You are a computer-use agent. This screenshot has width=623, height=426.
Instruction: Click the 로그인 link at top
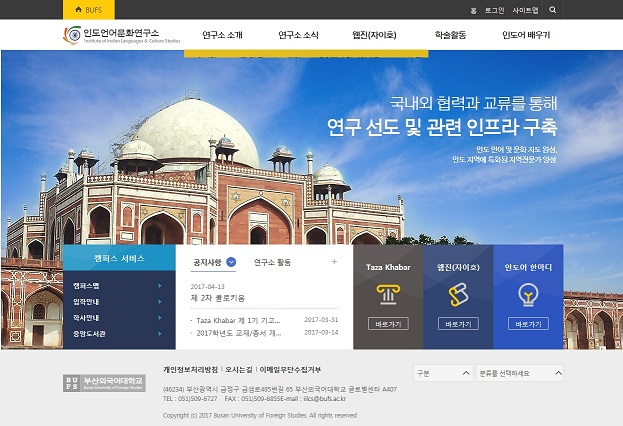coord(494,9)
